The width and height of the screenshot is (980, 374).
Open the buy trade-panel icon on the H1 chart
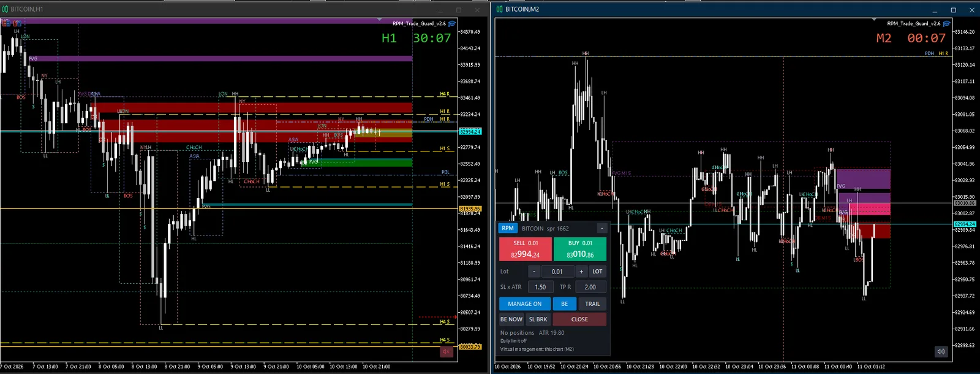tap(17, 23)
